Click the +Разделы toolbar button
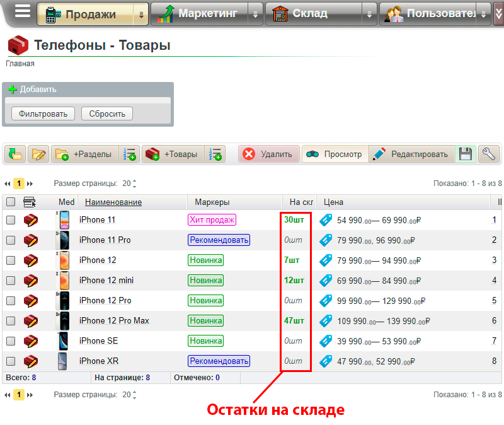Viewport: 504px width, 425px height. (85, 154)
